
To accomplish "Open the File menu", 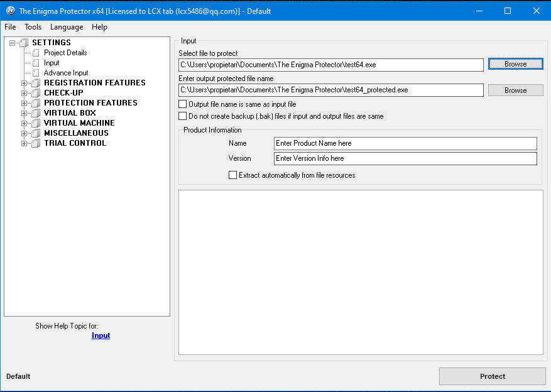I will (10, 27).
